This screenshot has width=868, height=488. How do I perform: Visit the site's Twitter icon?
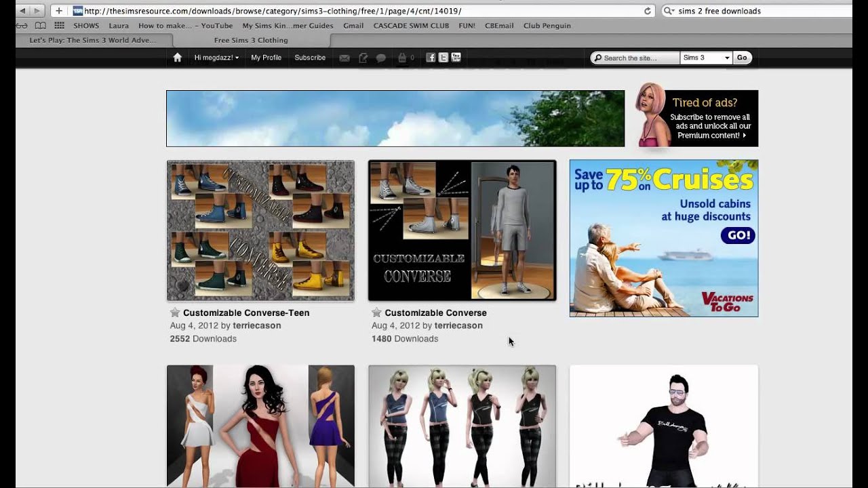click(443, 58)
